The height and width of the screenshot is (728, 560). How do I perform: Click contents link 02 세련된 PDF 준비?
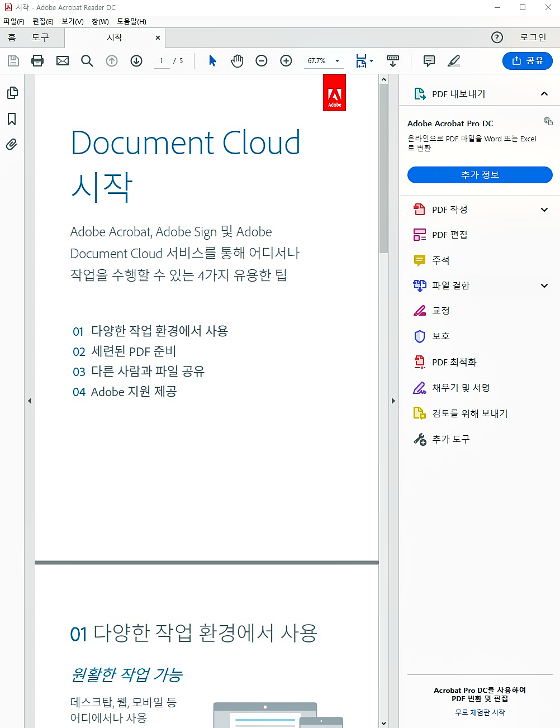pyautogui.click(x=124, y=351)
